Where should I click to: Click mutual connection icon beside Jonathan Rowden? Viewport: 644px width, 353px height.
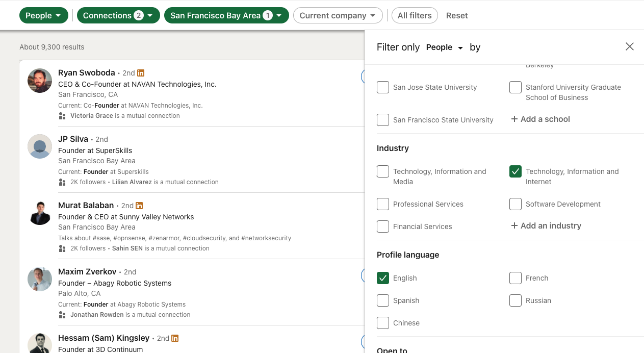[x=62, y=315]
